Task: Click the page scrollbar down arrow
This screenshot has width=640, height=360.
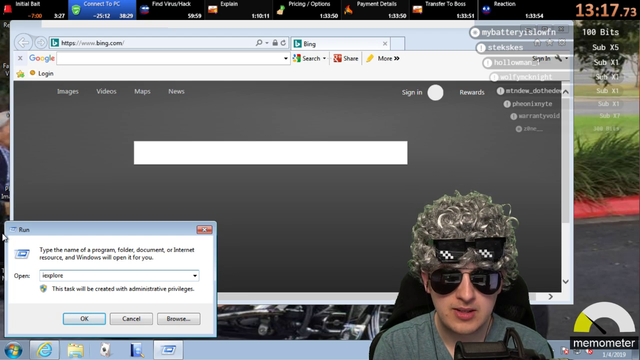Action: click(566, 282)
